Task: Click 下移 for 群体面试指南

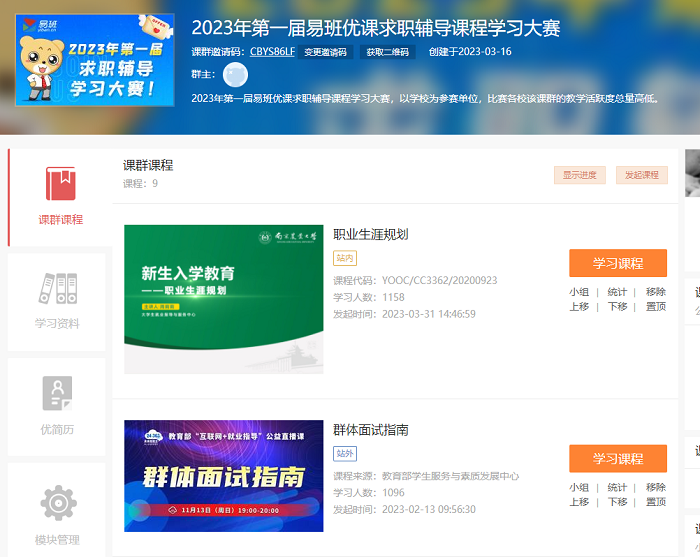Action: (x=617, y=502)
